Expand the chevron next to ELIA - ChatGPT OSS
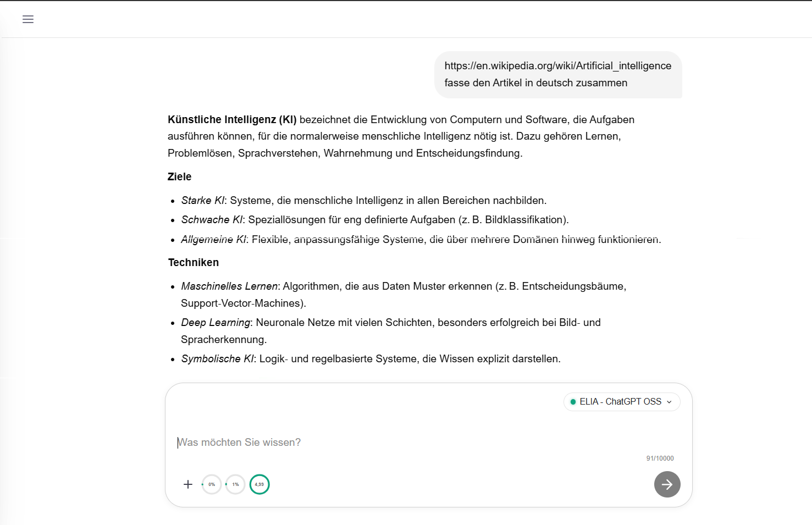The width and height of the screenshot is (812, 525). pos(670,402)
